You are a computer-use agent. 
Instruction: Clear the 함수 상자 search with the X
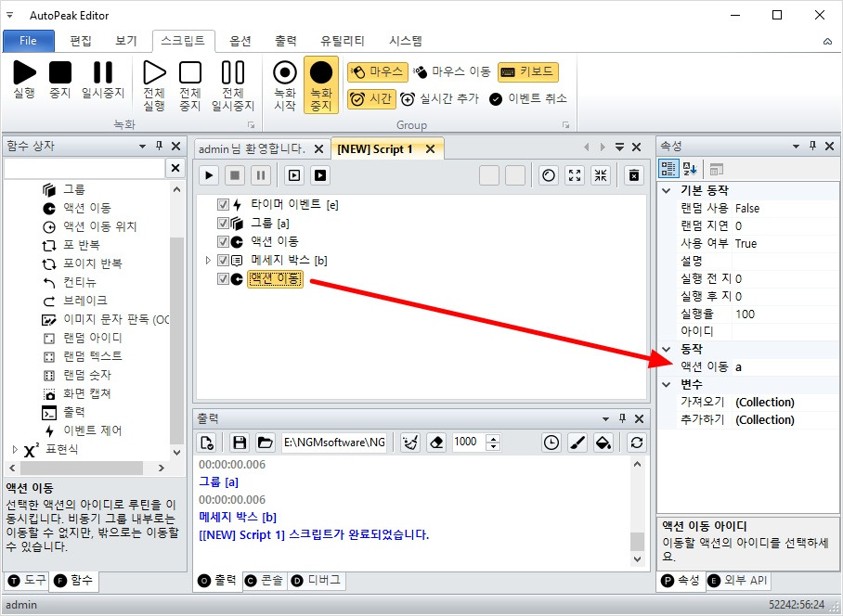[175, 168]
